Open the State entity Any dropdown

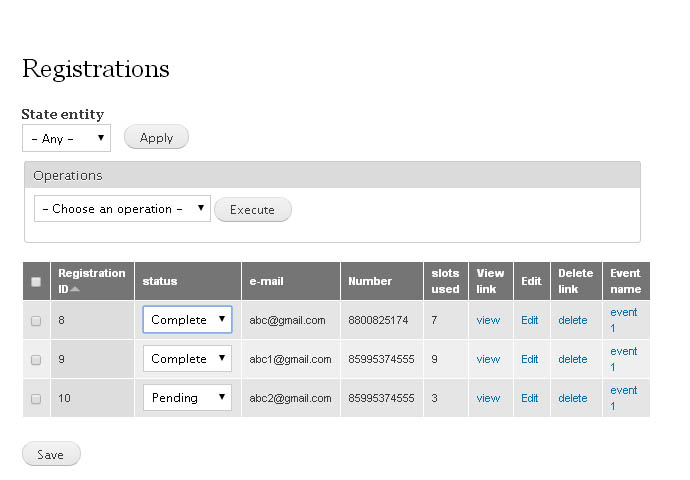66,138
